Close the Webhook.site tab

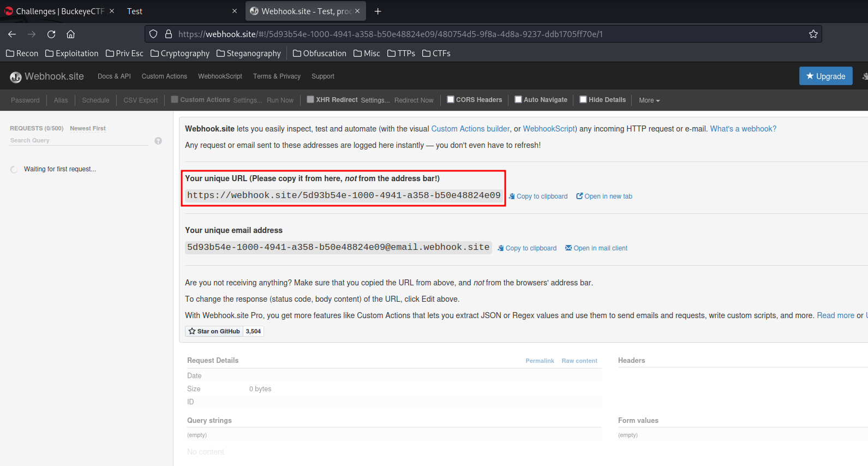[x=357, y=11]
